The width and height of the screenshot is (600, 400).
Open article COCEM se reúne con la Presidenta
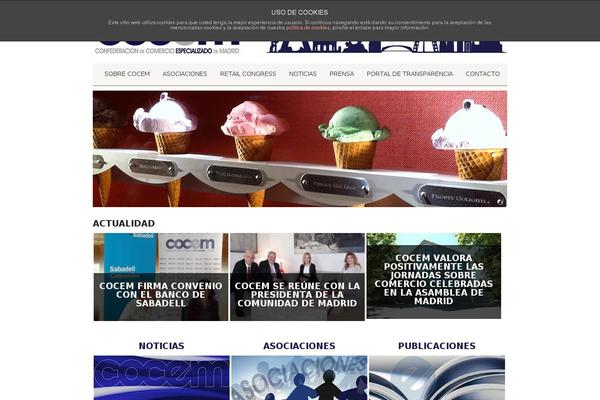point(297,277)
